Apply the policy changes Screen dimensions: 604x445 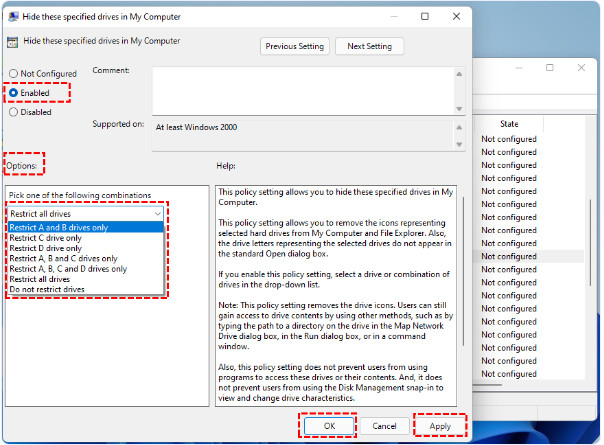click(440, 426)
